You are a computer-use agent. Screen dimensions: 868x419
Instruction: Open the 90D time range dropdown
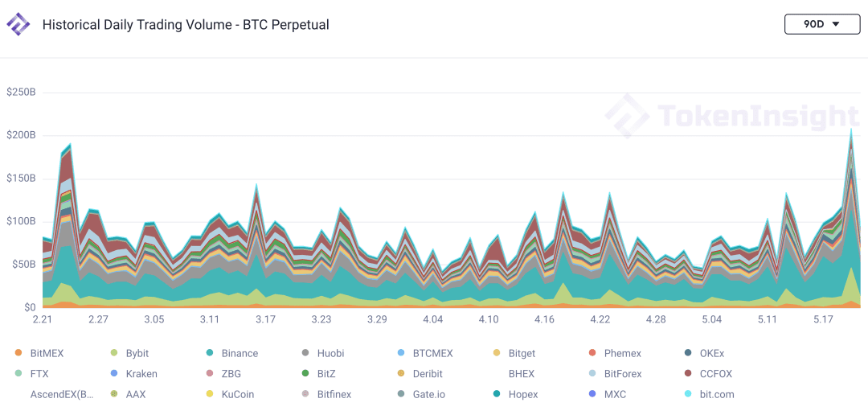click(821, 24)
